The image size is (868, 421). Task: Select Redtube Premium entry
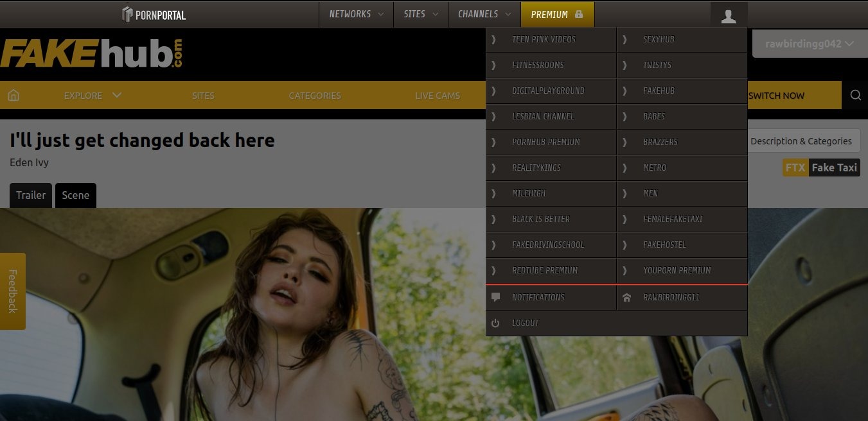[551, 271]
